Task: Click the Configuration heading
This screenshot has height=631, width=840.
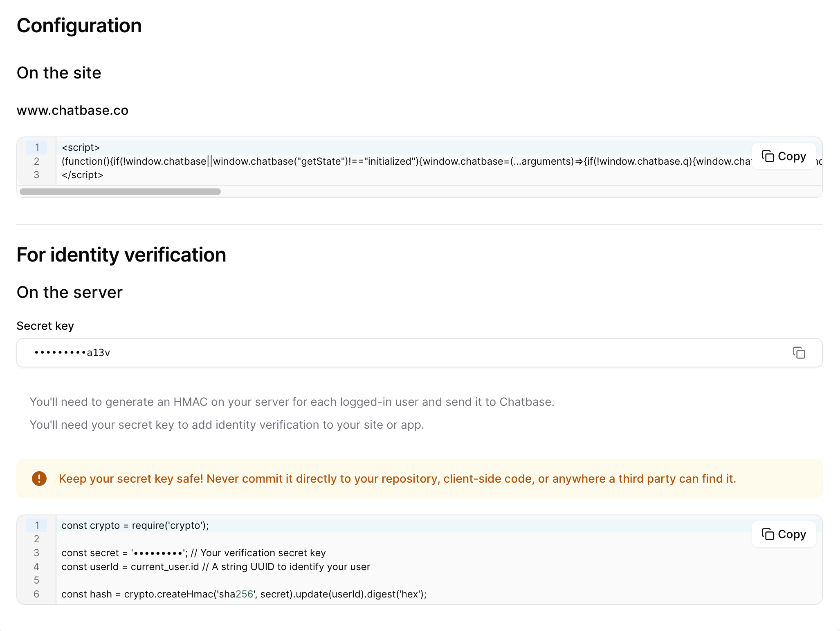Action: 79,26
